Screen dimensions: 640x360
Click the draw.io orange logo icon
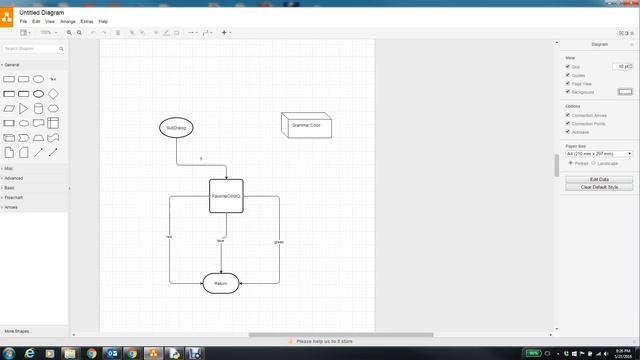(7, 17)
